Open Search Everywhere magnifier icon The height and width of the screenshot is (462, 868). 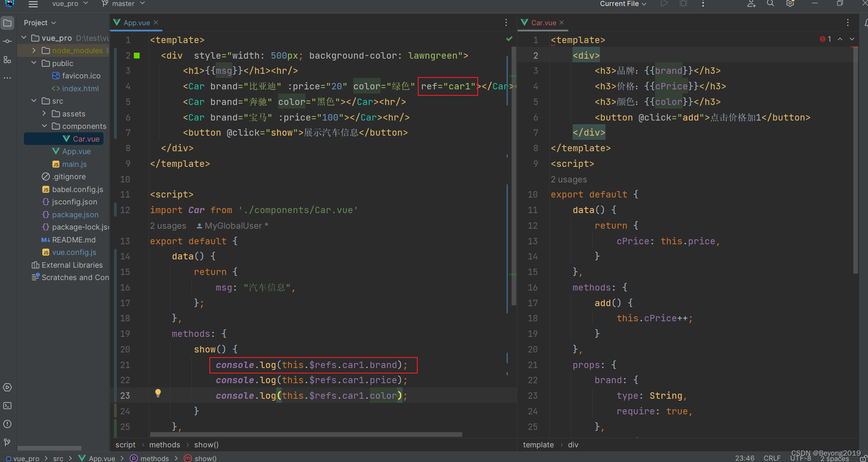click(770, 4)
